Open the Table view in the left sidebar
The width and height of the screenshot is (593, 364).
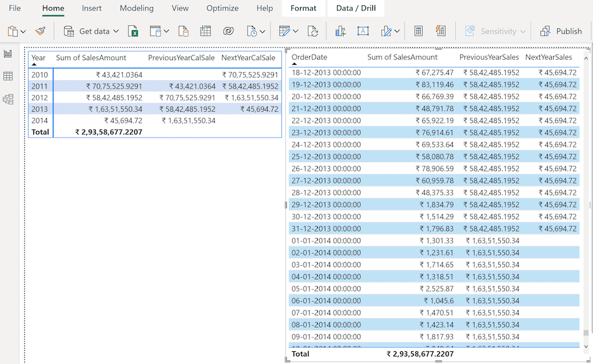(x=8, y=76)
